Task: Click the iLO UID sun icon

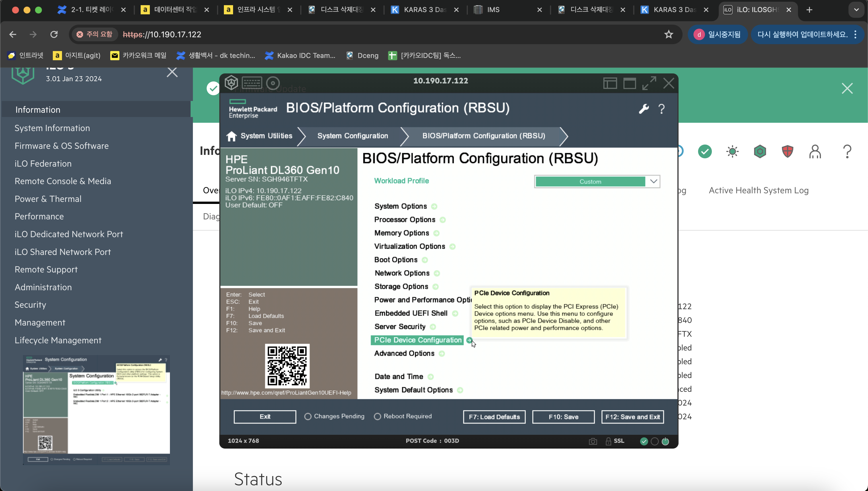Action: (732, 151)
